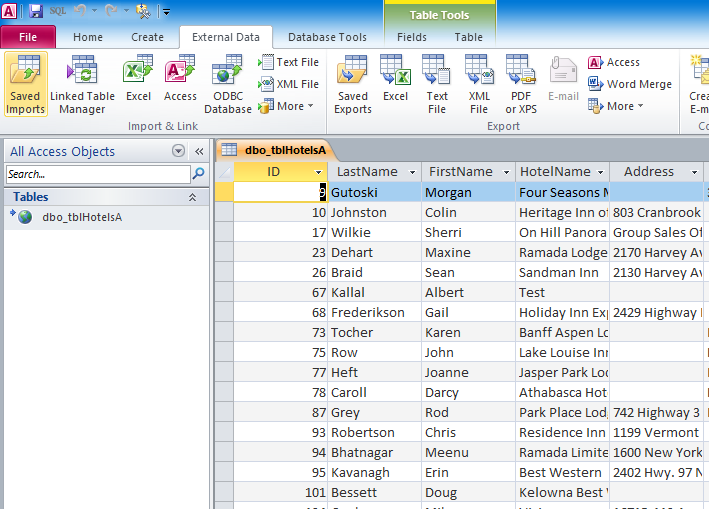Open the Address column dropdown arrow
Viewport: 709px width, 509px height.
[694, 172]
